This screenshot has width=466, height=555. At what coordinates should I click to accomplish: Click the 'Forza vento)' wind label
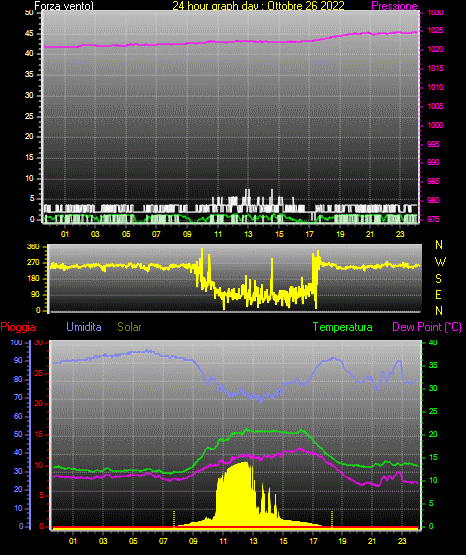click(64, 5)
